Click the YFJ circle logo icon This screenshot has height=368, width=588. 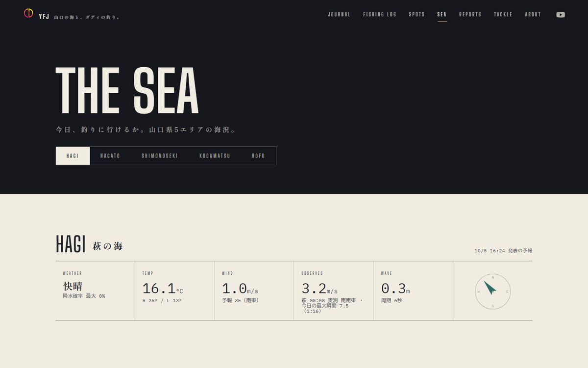coord(28,13)
